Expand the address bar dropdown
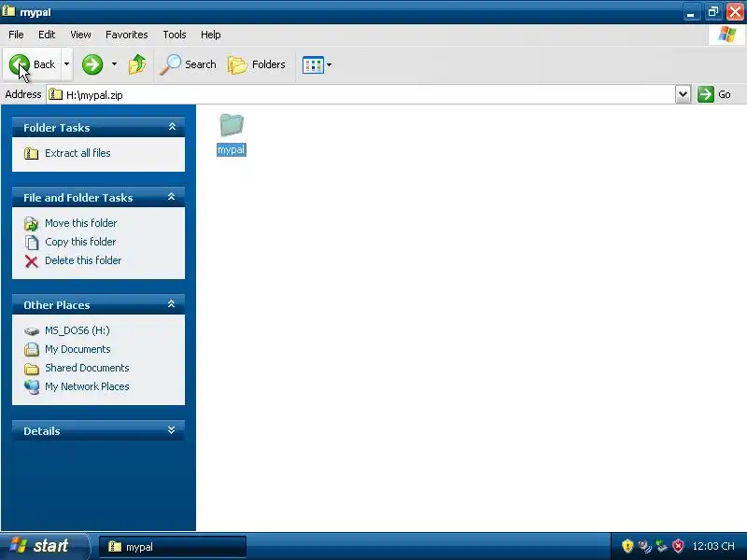The width and height of the screenshot is (747, 560). (683, 94)
